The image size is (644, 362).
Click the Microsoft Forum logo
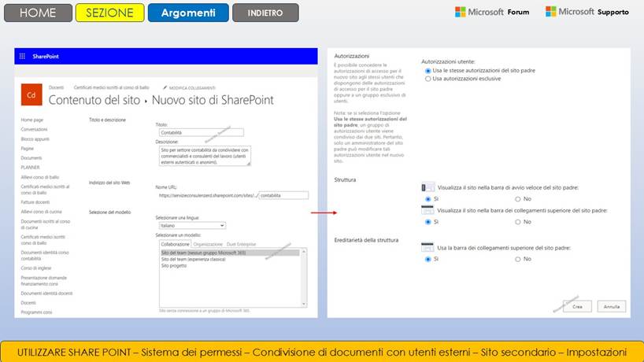pyautogui.click(x=492, y=12)
